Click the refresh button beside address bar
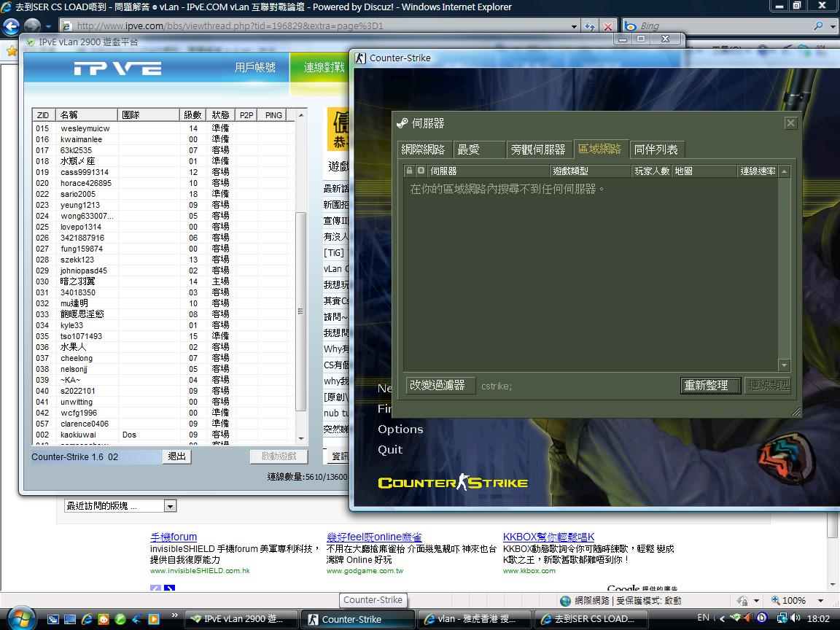 click(x=590, y=26)
